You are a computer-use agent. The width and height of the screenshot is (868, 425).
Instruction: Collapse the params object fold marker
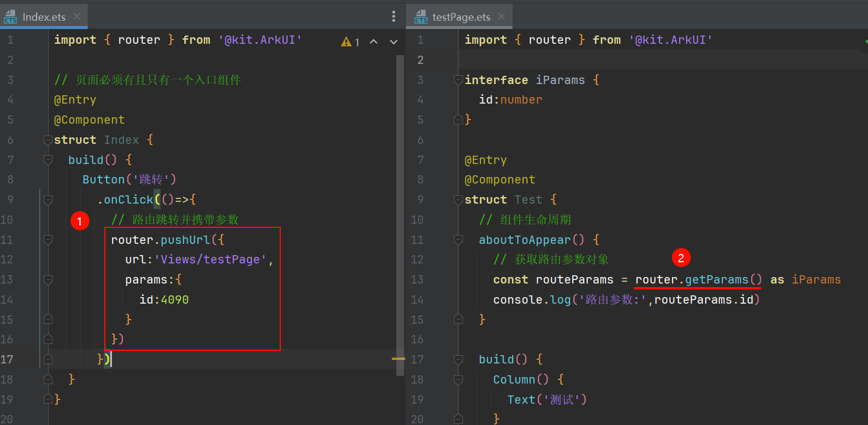click(48, 279)
